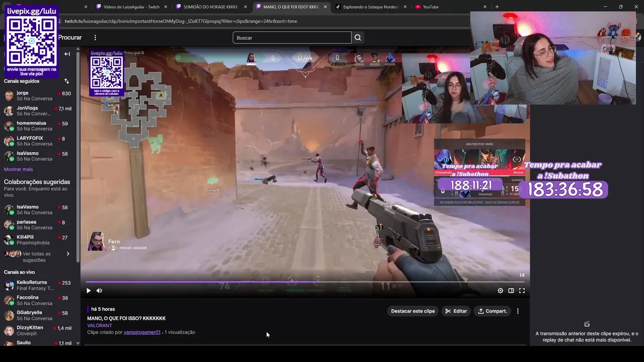Switch to Explorando o Sotaque Nordestino tab
Screen dimensions: 644x362
[x=370, y=7]
